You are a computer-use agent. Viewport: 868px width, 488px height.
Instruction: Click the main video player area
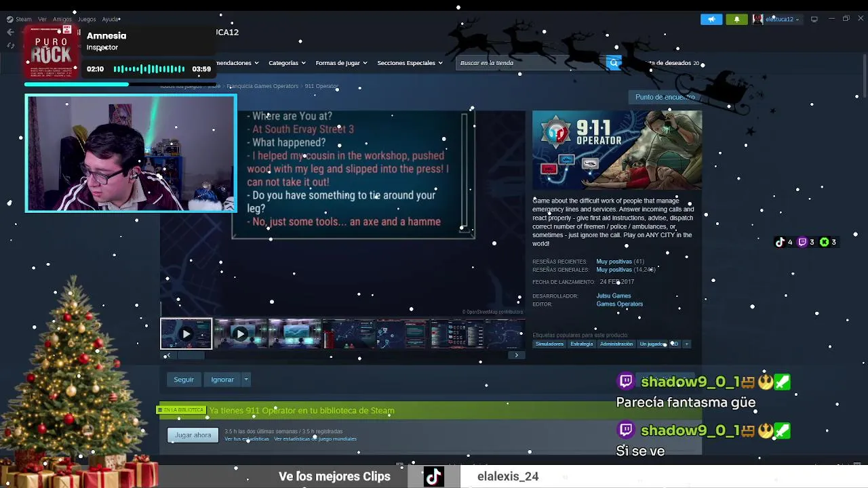(x=342, y=213)
